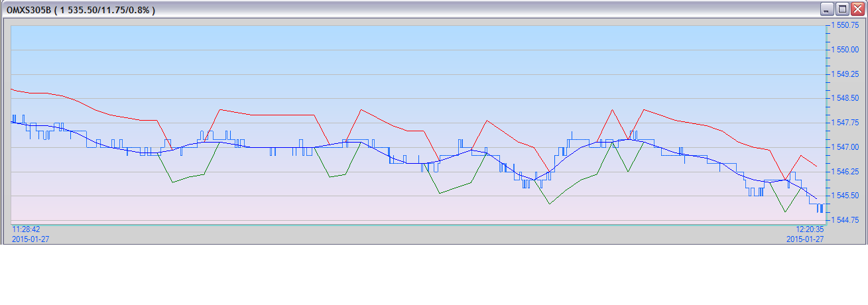
Task: Select the 1 547.75 price level label
Action: point(845,123)
